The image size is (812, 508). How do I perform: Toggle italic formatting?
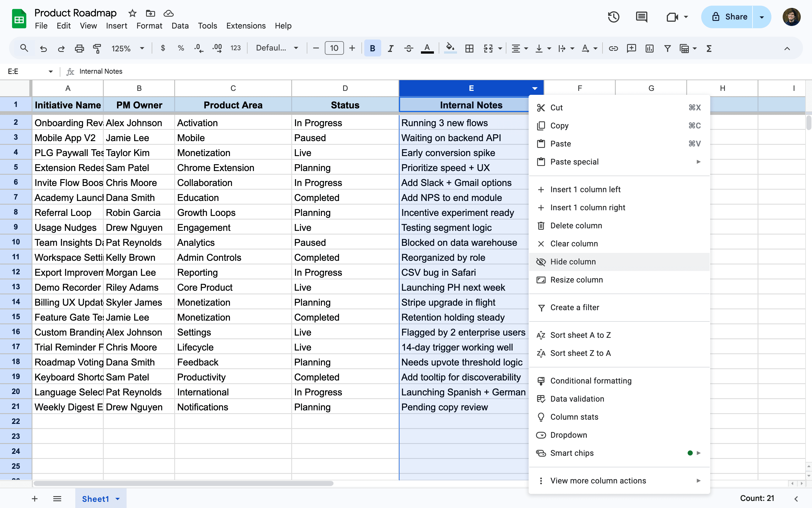390,48
